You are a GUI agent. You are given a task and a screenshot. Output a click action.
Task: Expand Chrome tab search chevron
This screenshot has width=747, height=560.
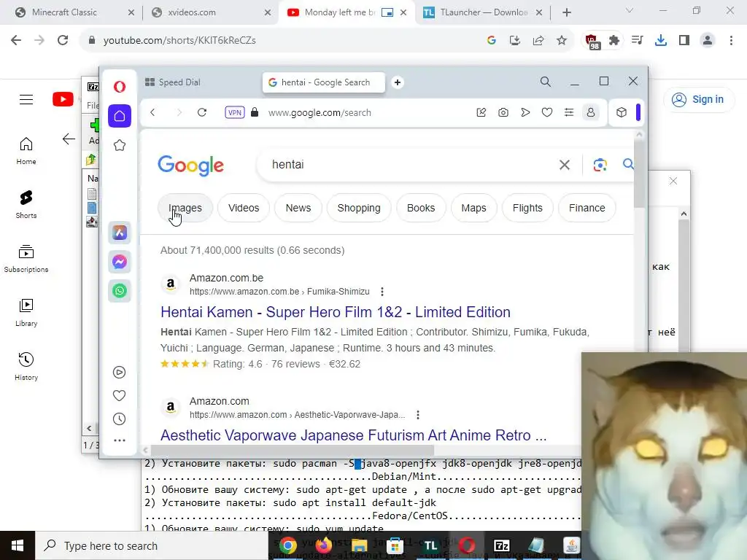(630, 10)
